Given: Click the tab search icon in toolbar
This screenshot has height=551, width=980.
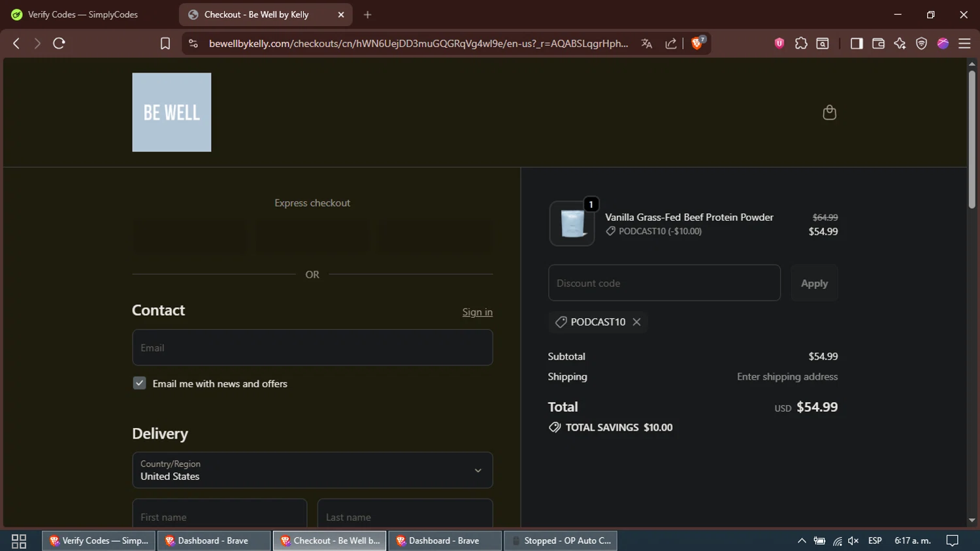Looking at the screenshot, I should pyautogui.click(x=823, y=43).
